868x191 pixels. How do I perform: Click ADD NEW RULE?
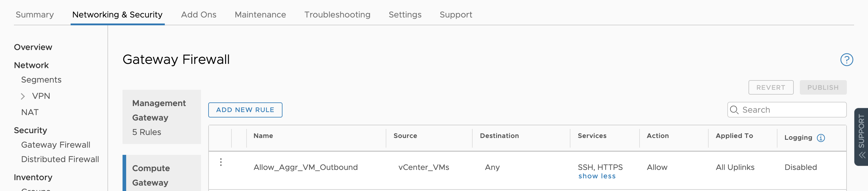pyautogui.click(x=245, y=110)
